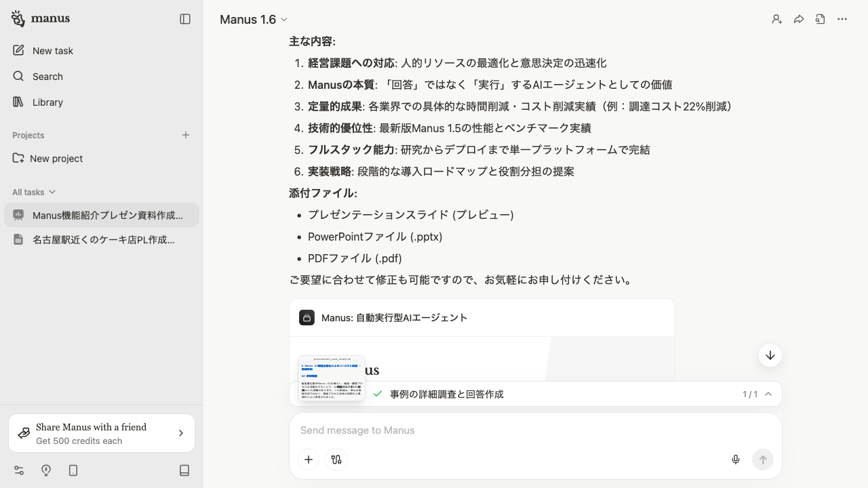The image size is (868, 488).
Task: Click the invite collaborator icon
Action: coord(777,19)
